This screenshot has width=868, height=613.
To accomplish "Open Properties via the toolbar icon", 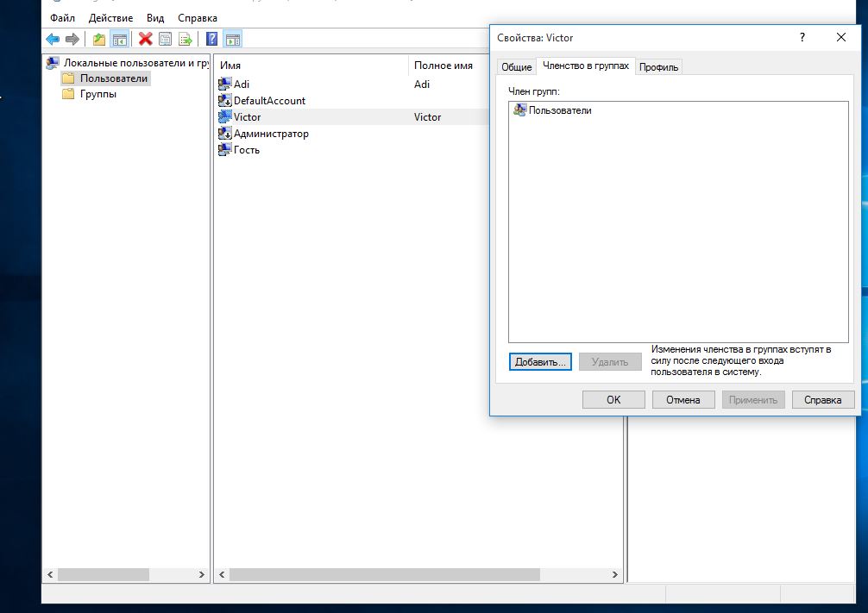I will 165,39.
